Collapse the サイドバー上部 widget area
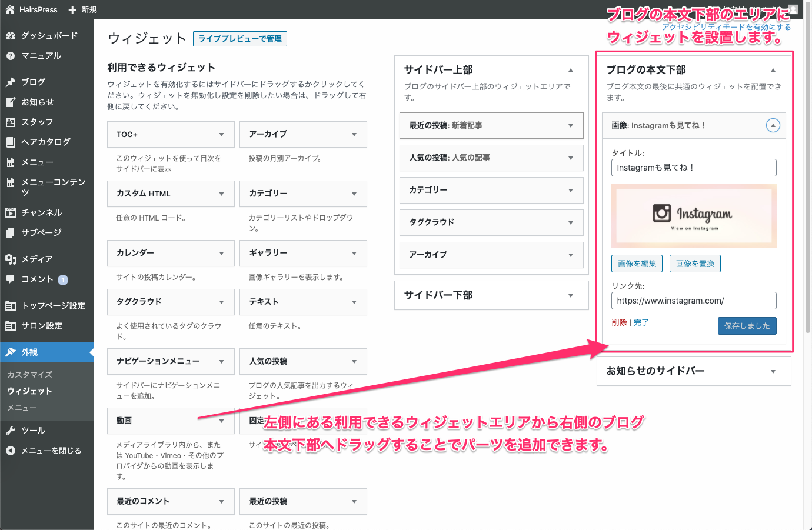812x530 pixels. coord(570,70)
